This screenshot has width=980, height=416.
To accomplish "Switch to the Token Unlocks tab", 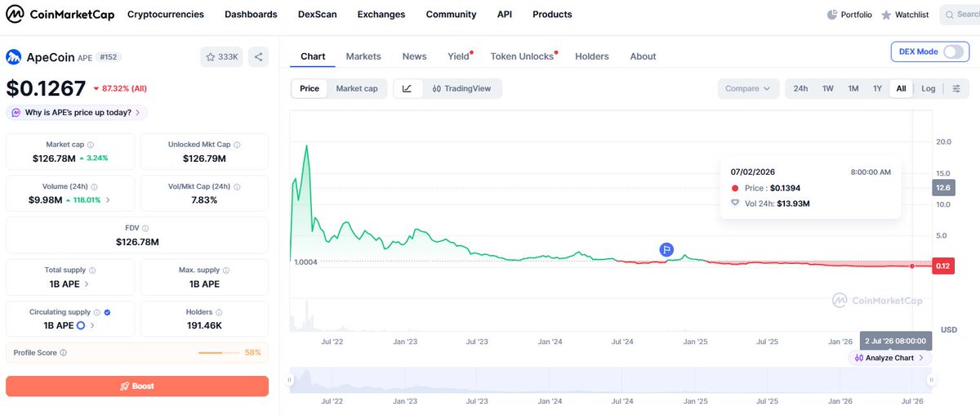I will [523, 56].
